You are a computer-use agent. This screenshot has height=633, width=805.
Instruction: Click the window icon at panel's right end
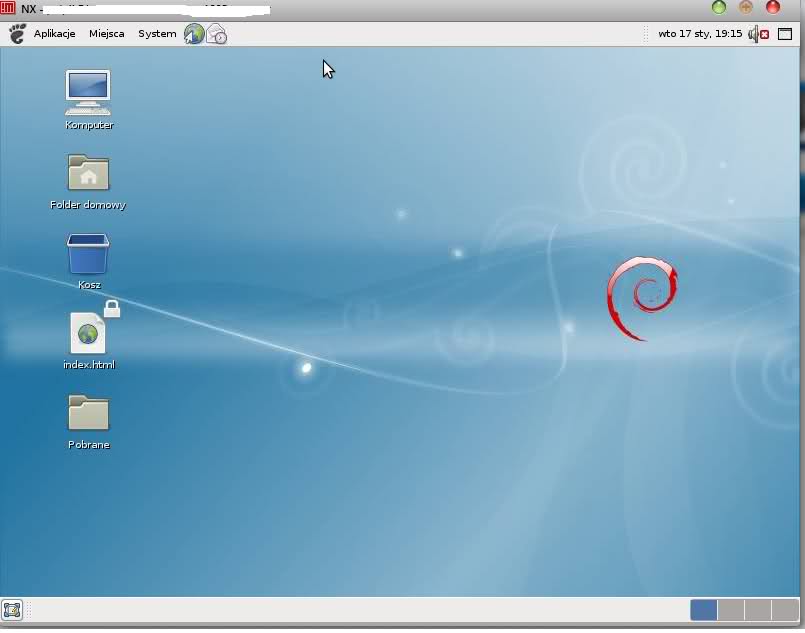point(784,34)
